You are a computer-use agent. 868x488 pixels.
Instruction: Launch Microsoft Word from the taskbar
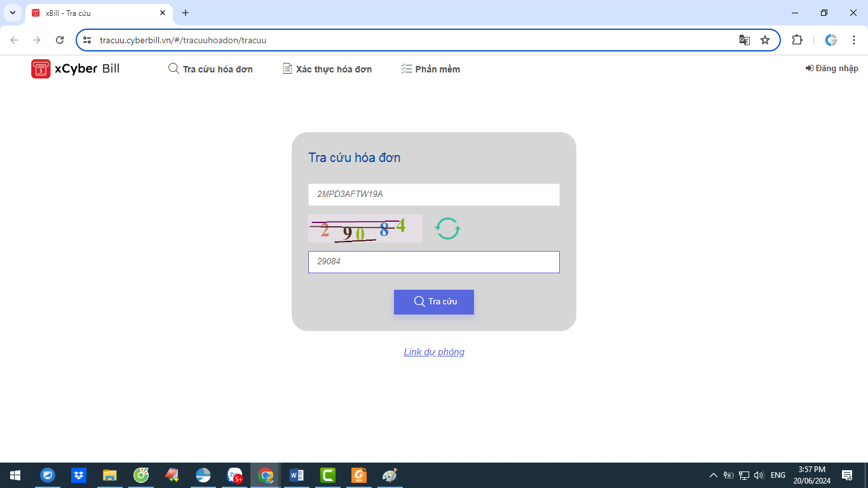coord(296,475)
